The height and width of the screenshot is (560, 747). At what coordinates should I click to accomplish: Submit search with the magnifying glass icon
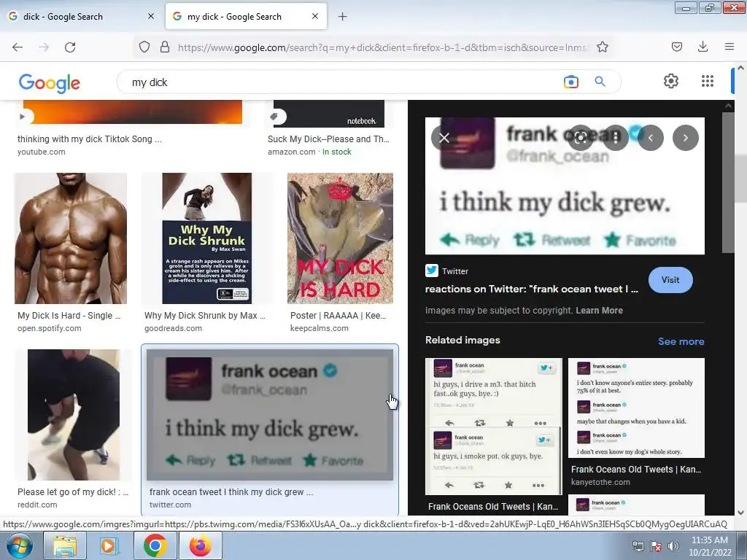[x=600, y=82]
